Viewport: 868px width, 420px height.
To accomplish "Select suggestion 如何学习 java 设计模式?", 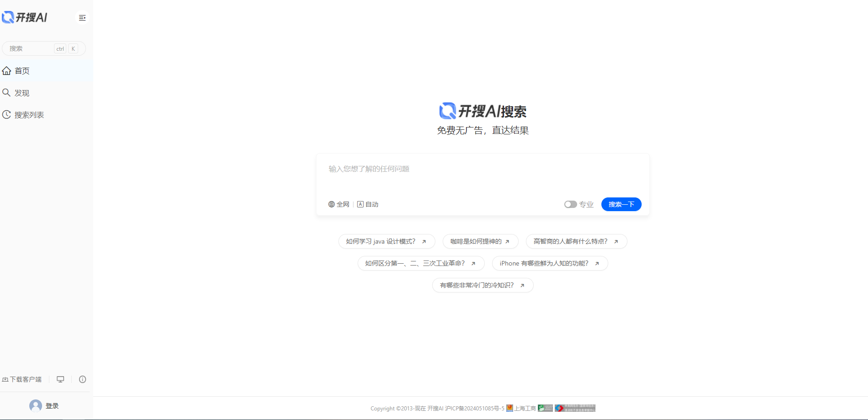I will click(387, 241).
